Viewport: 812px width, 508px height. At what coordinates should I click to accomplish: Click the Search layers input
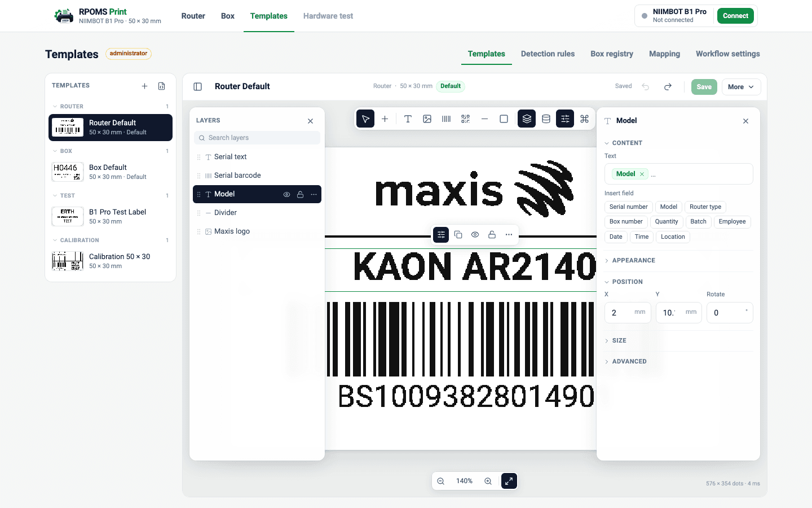point(257,138)
